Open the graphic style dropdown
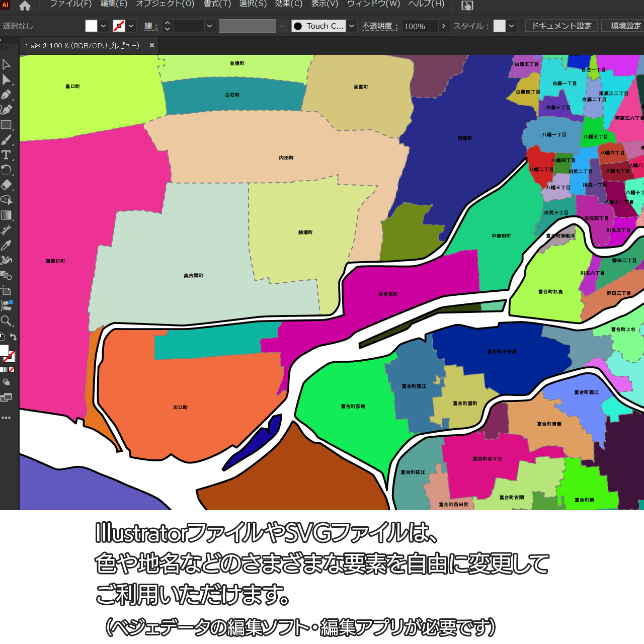 (x=512, y=26)
